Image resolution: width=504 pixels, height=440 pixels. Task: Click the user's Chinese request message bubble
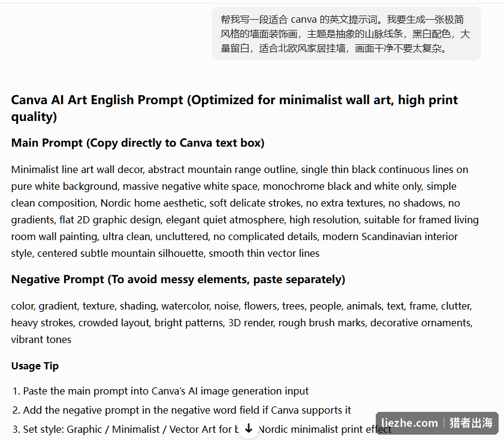346,34
